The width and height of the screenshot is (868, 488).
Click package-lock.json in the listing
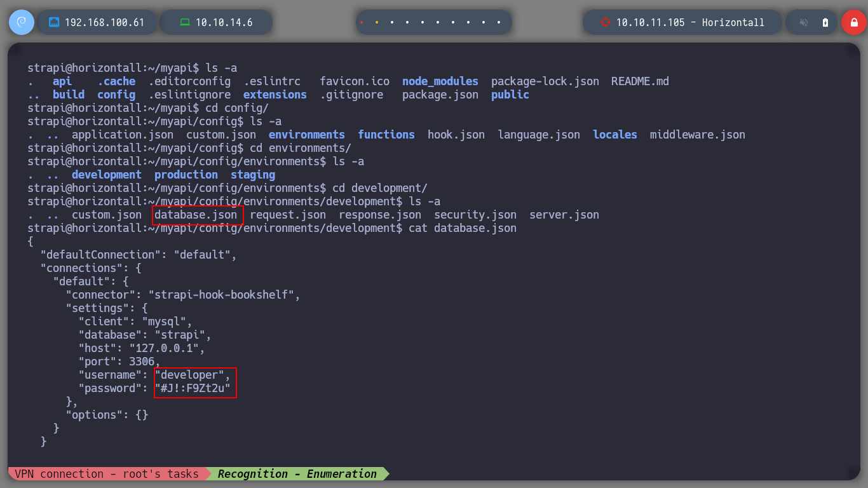(x=545, y=81)
